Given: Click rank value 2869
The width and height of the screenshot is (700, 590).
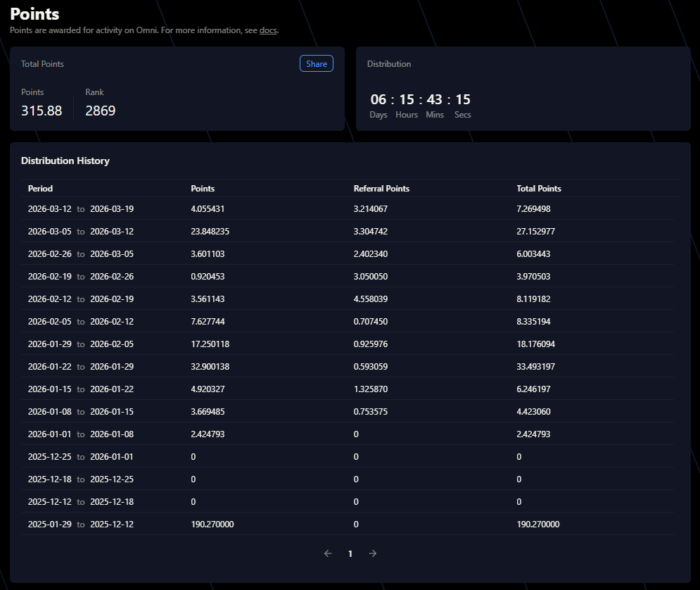Looking at the screenshot, I should [x=101, y=111].
